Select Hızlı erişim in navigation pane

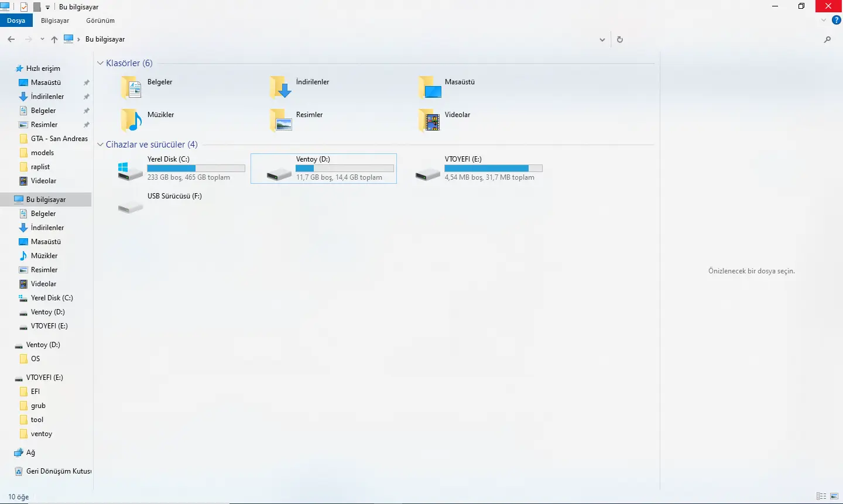pyautogui.click(x=37, y=68)
